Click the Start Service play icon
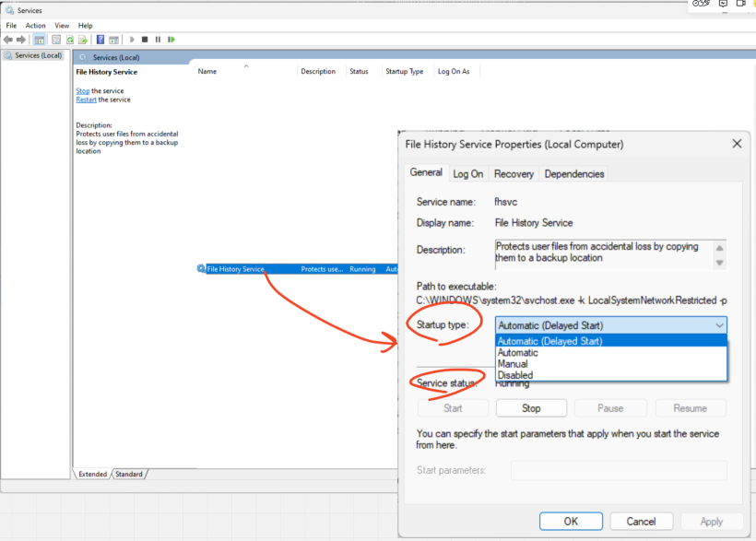The width and height of the screenshot is (756, 541). point(132,40)
